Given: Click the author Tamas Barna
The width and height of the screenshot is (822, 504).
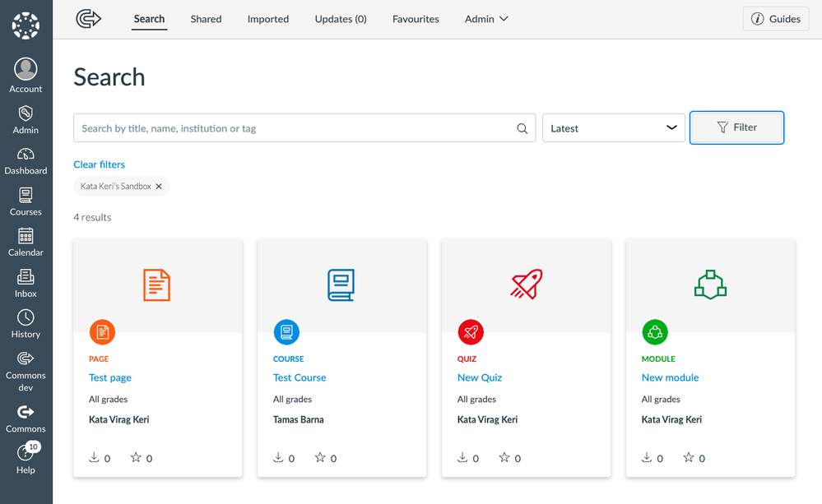Looking at the screenshot, I should [x=299, y=419].
